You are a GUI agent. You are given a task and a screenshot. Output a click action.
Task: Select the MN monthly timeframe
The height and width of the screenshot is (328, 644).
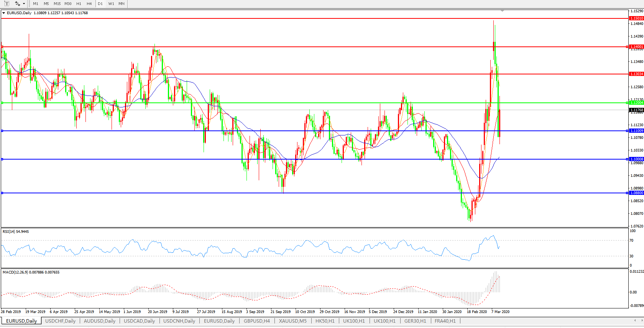coord(122,4)
